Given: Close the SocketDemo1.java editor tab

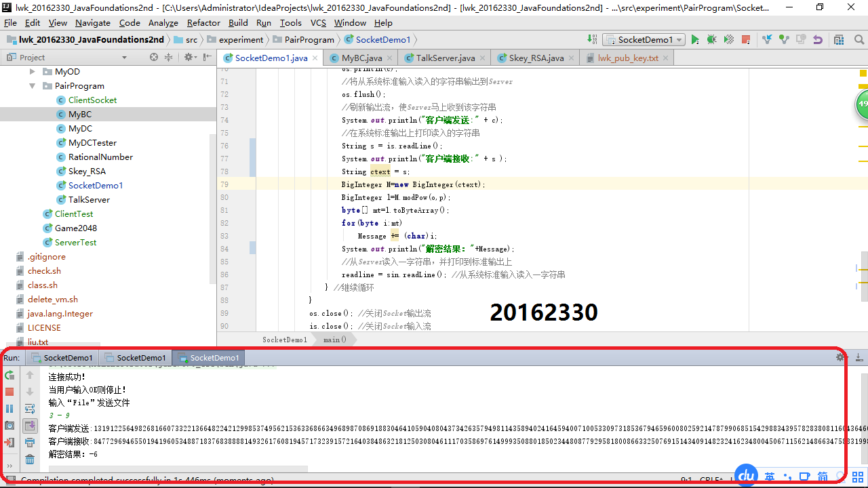Looking at the screenshot, I should (316, 58).
